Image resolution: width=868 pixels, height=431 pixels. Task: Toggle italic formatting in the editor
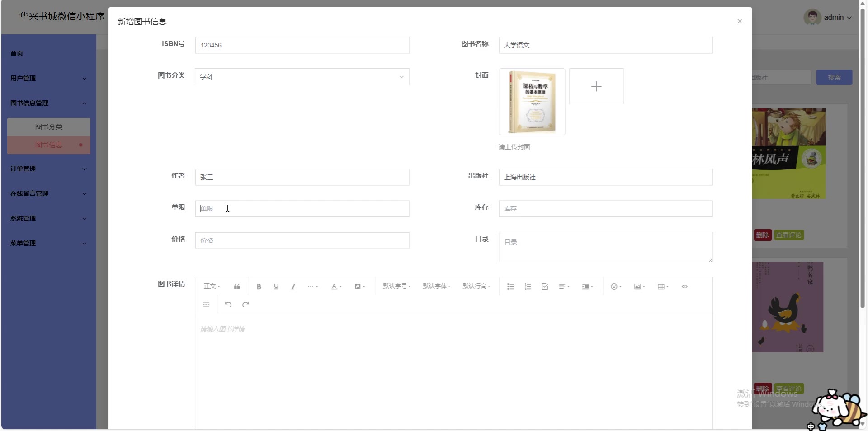(293, 286)
